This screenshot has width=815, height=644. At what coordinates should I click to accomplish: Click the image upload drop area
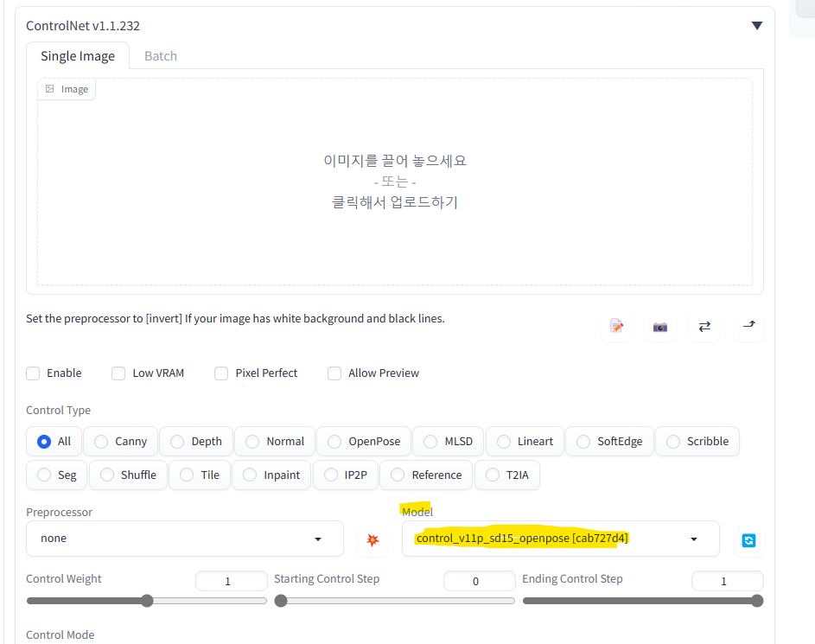pos(394,182)
